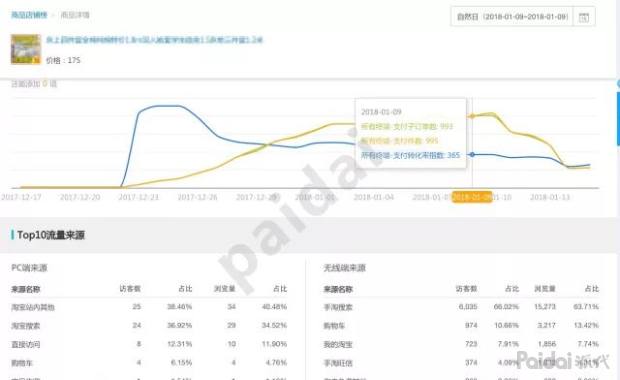Viewport: 620px width, 380px height.
Task: Open the product title link
Action: [x=154, y=40]
